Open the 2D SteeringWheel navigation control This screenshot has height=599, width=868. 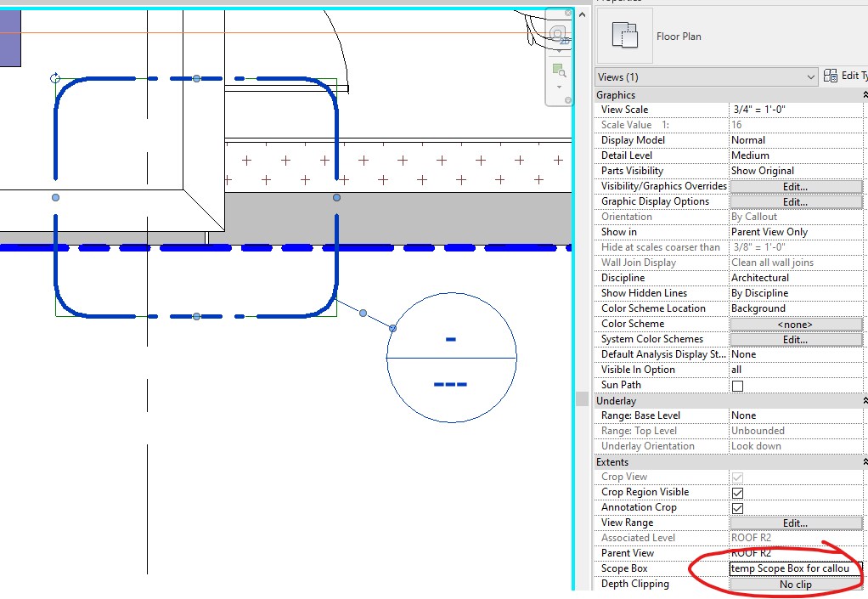pyautogui.click(x=557, y=32)
